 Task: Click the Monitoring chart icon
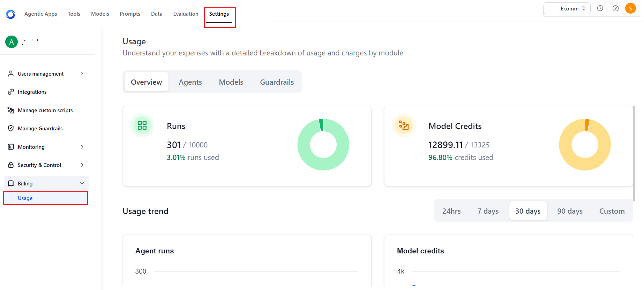(11, 147)
